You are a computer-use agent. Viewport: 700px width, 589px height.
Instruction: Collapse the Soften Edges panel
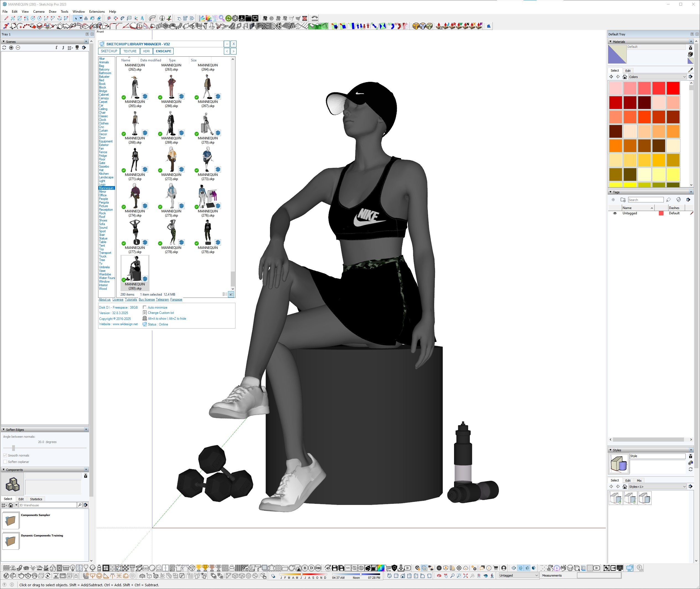[3, 430]
